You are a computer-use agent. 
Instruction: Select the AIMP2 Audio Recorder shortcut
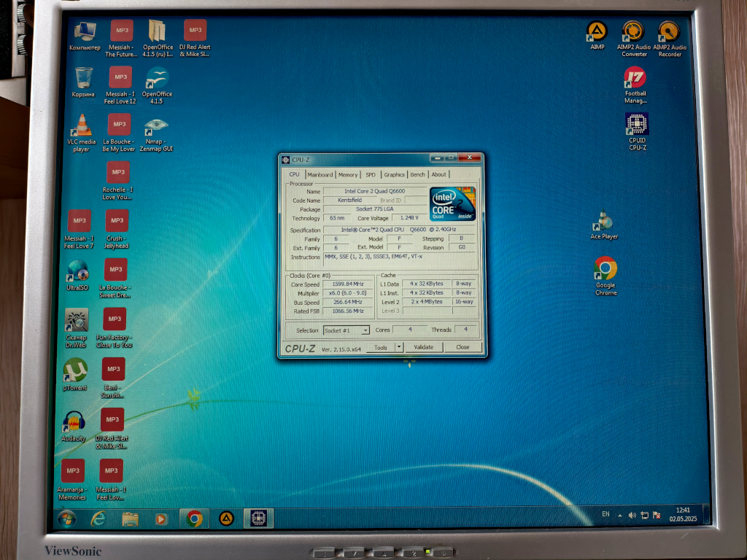[x=670, y=39]
